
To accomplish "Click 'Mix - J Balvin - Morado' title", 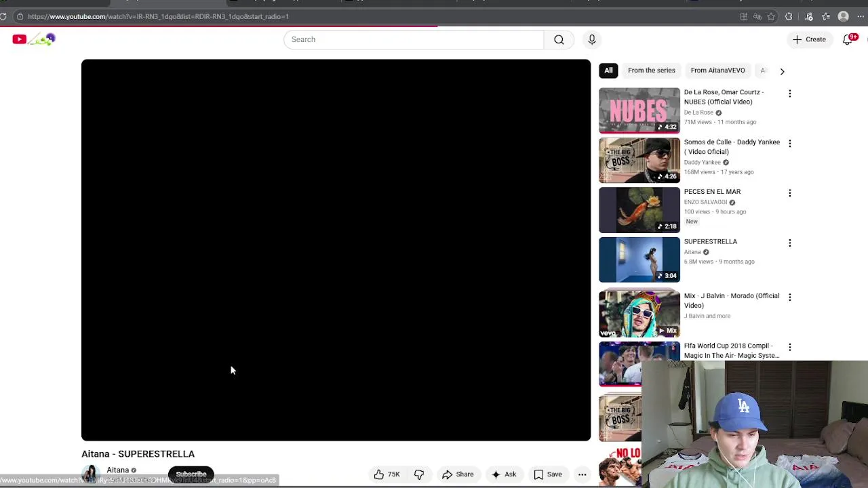I will click(x=731, y=300).
